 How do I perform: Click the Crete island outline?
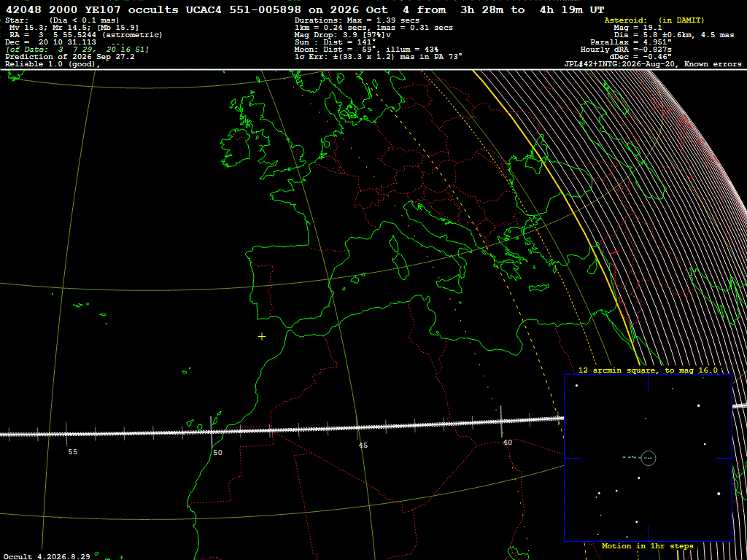538,287
